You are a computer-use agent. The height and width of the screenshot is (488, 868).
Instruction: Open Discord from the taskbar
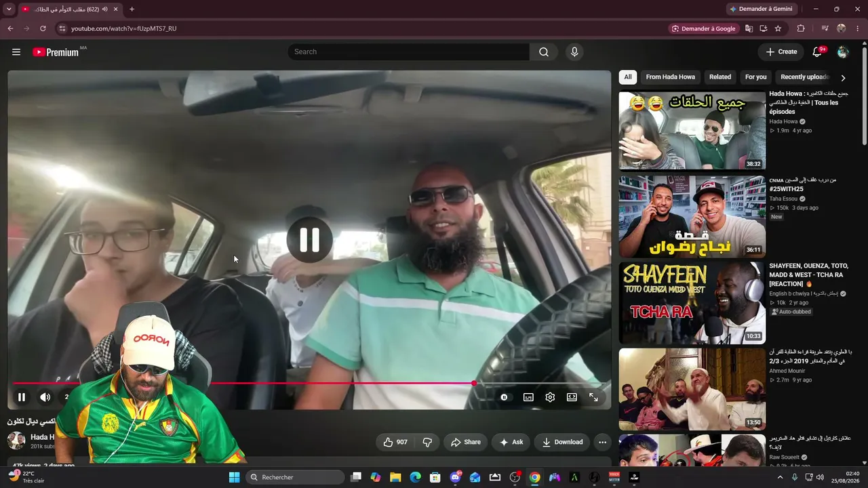click(x=455, y=477)
